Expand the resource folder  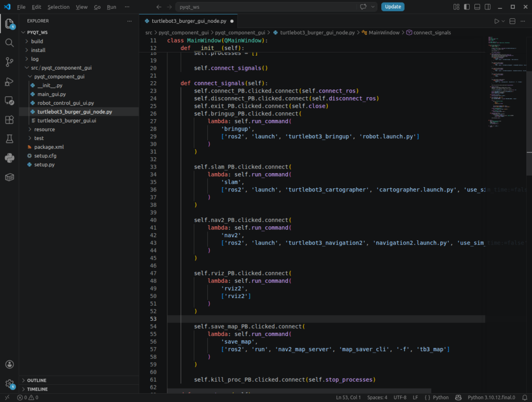pos(79,129)
